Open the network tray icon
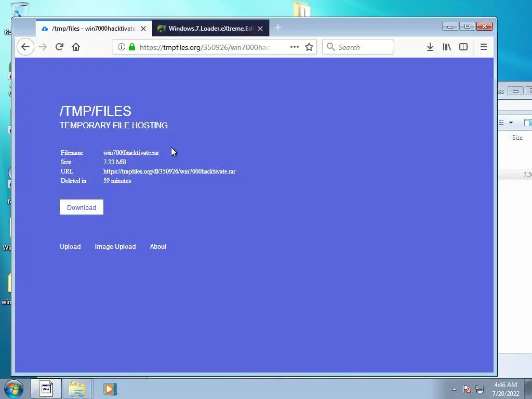532x399 pixels. click(480, 389)
